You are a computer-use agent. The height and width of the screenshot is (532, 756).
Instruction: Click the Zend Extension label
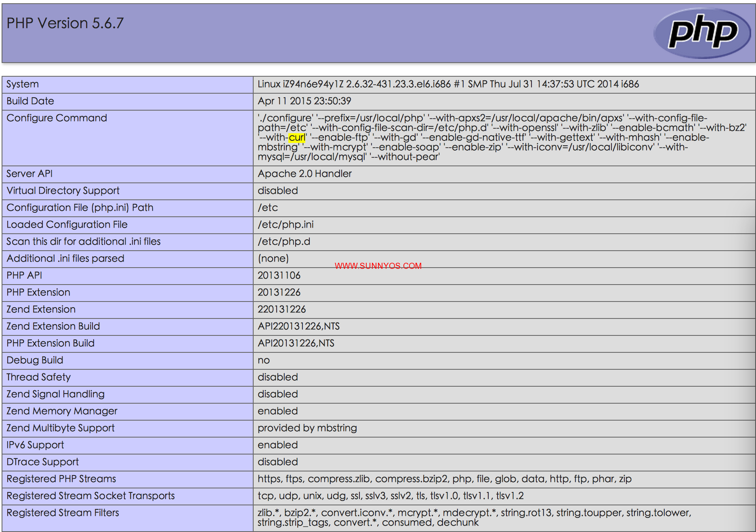tap(41, 310)
